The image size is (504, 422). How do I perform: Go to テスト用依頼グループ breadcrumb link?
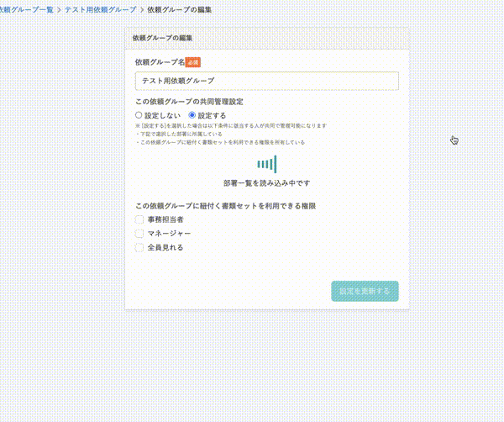coord(100,9)
